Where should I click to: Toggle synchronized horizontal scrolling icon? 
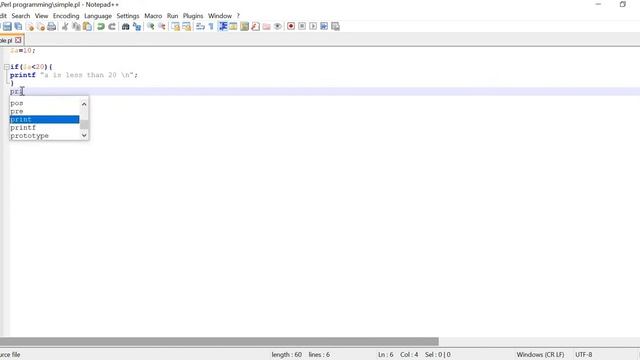(187, 27)
